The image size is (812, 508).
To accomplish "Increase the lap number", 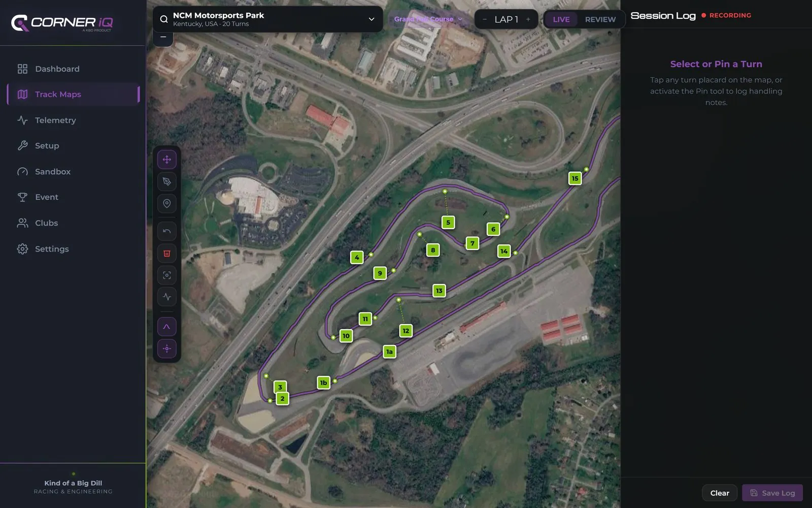I will 528,19.
